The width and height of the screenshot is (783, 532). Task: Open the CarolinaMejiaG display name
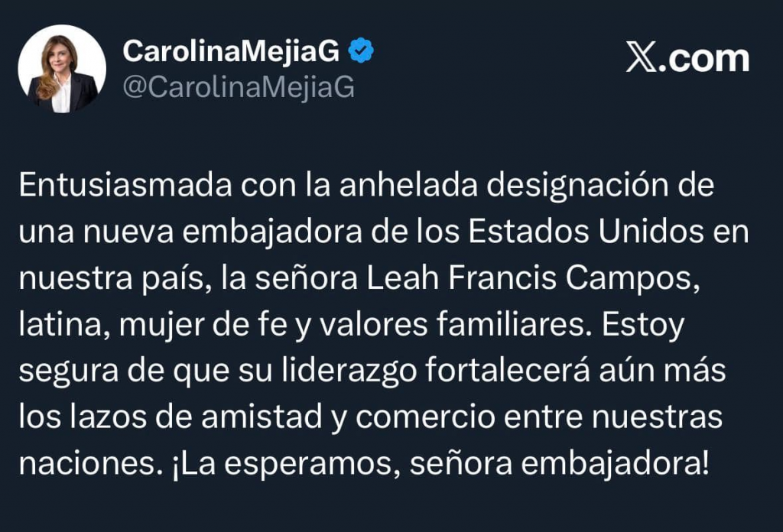[232, 51]
